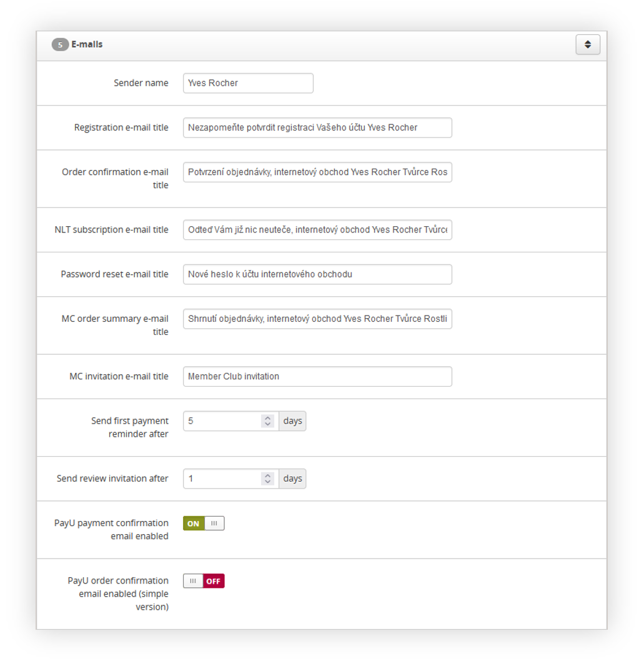The width and height of the screenshot is (644, 661).
Task: Click the 'days' unit next to review invitation
Action: [x=292, y=479]
